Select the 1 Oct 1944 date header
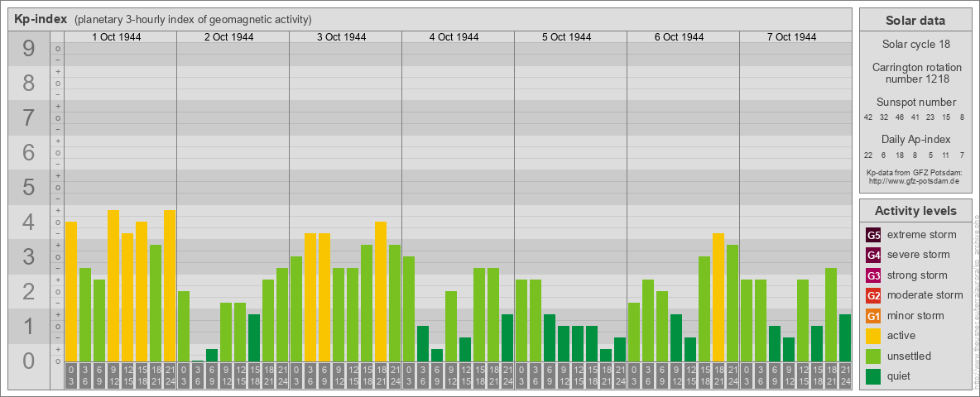 [x=120, y=37]
